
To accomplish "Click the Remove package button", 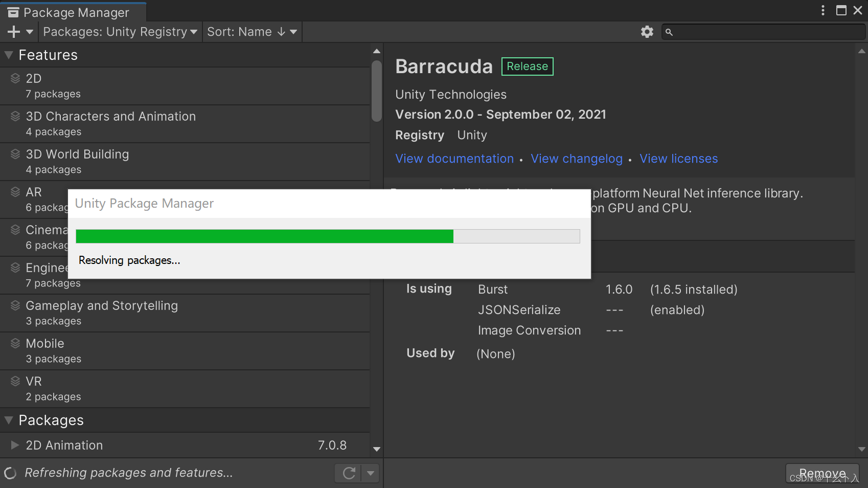I will tap(822, 473).
